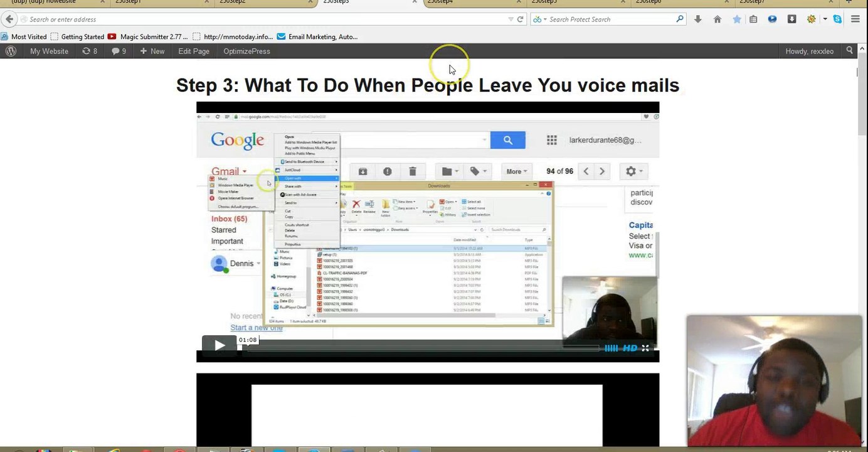Screen dimensions: 868x452
Task: Open the Firefox hamburger menu
Action: tap(855, 19)
